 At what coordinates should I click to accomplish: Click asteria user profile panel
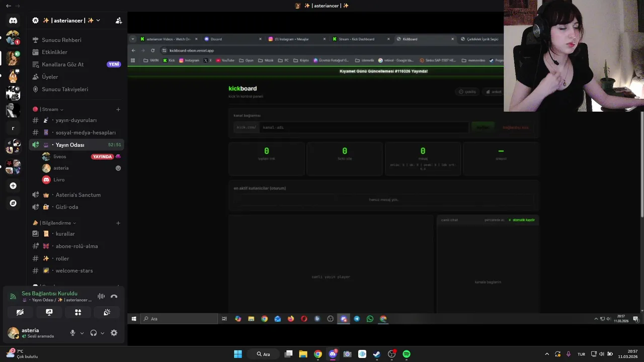pos(35,333)
